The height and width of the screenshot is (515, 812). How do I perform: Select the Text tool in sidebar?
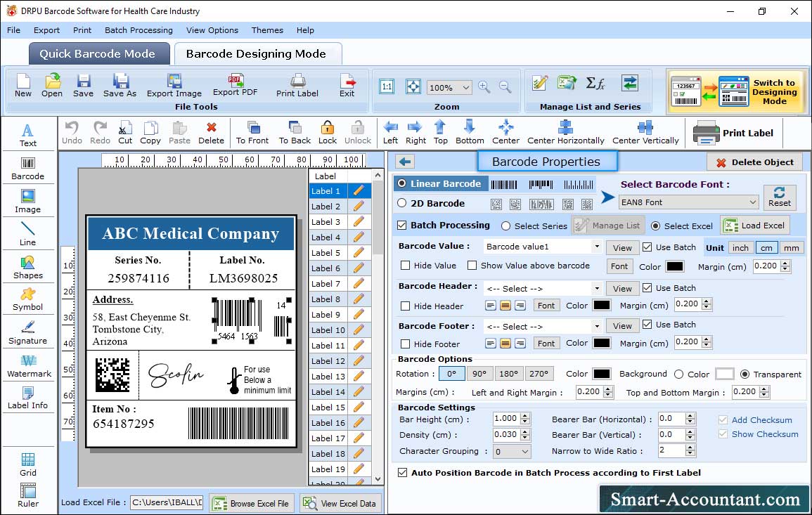point(28,135)
